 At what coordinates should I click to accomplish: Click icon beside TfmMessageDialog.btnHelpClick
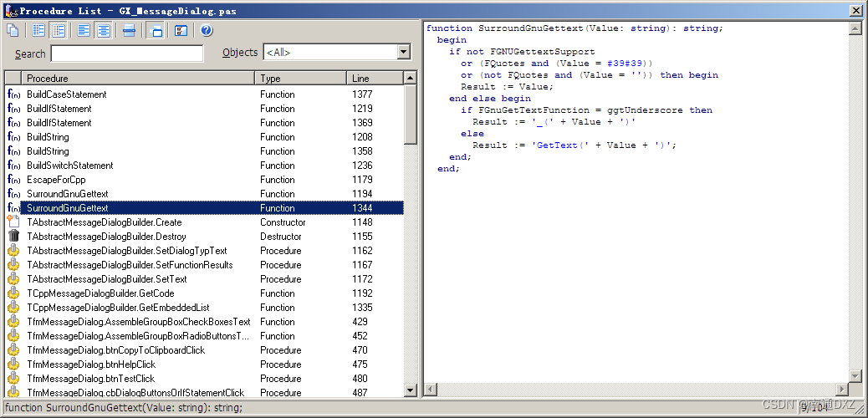(14, 364)
